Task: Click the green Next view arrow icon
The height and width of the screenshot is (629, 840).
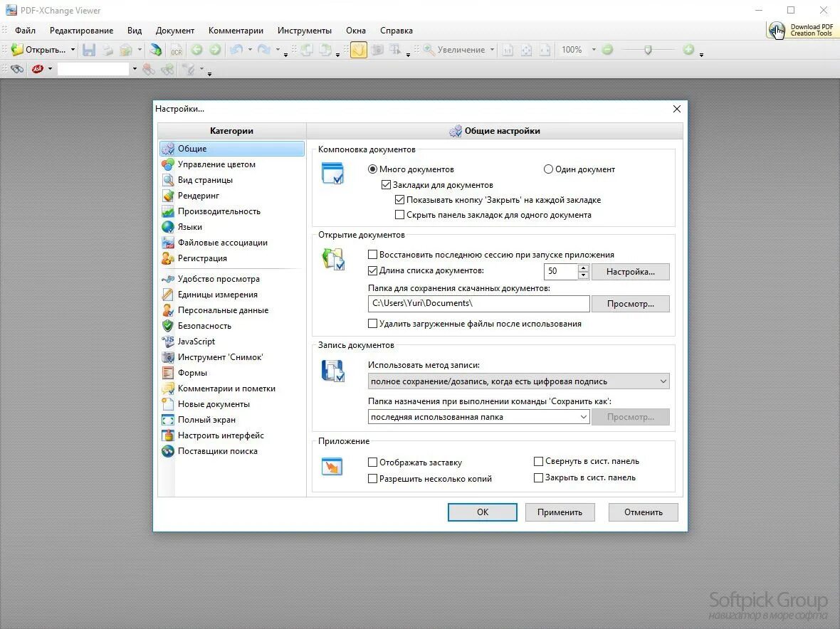Action: click(x=215, y=50)
